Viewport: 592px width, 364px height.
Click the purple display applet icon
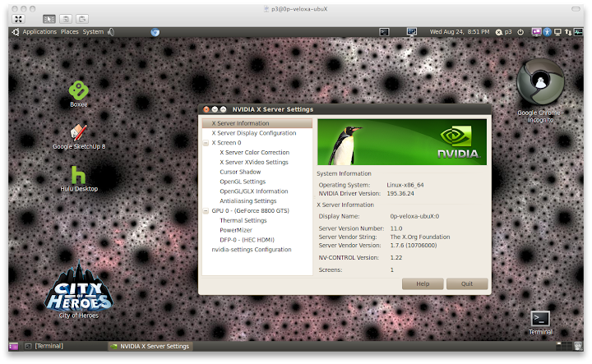[536, 32]
